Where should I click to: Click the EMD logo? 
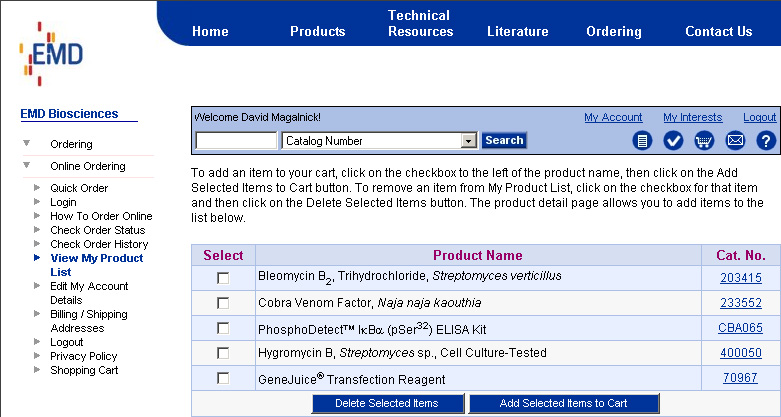point(51,53)
